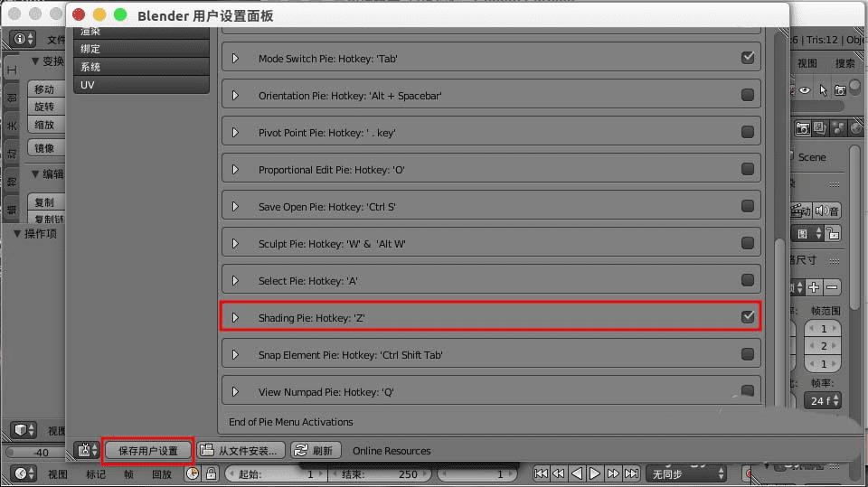This screenshot has width=868, height=487.
Task: Expand Orientation Pie details
Action: click(235, 95)
